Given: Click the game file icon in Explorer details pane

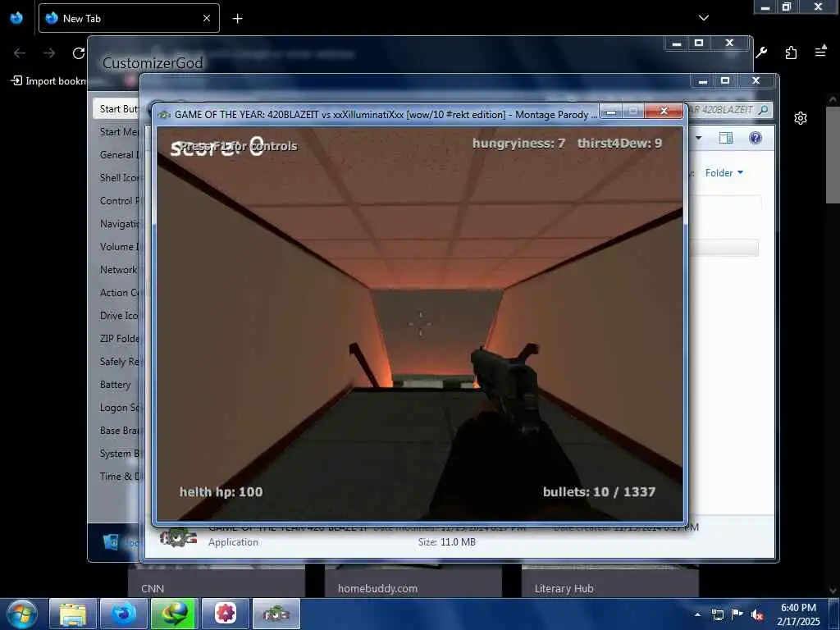Looking at the screenshot, I should tap(178, 537).
